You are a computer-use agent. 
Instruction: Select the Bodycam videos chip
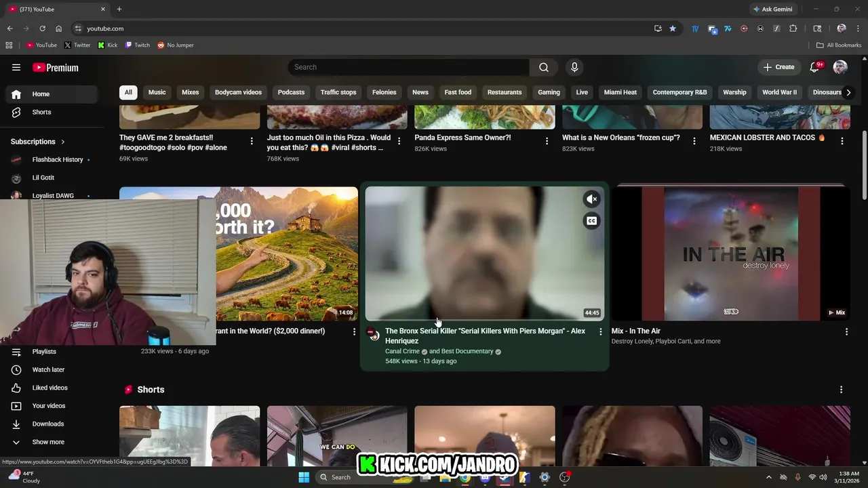238,92
